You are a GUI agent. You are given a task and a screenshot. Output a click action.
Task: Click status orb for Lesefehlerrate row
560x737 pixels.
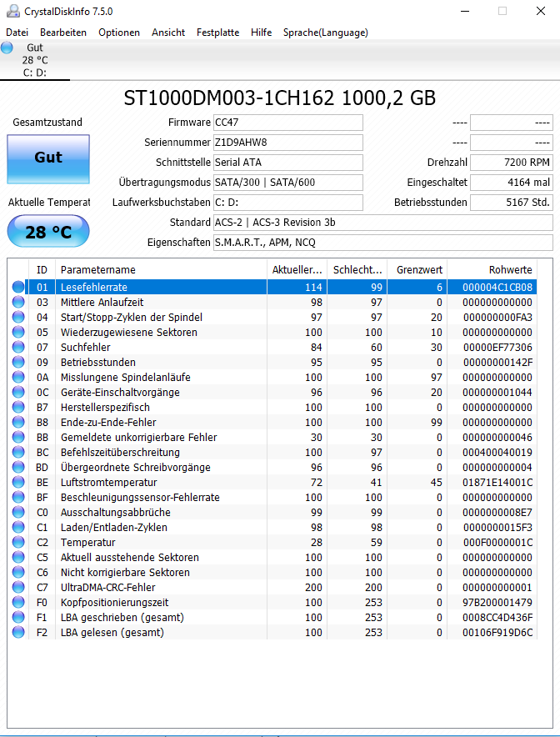click(18, 287)
